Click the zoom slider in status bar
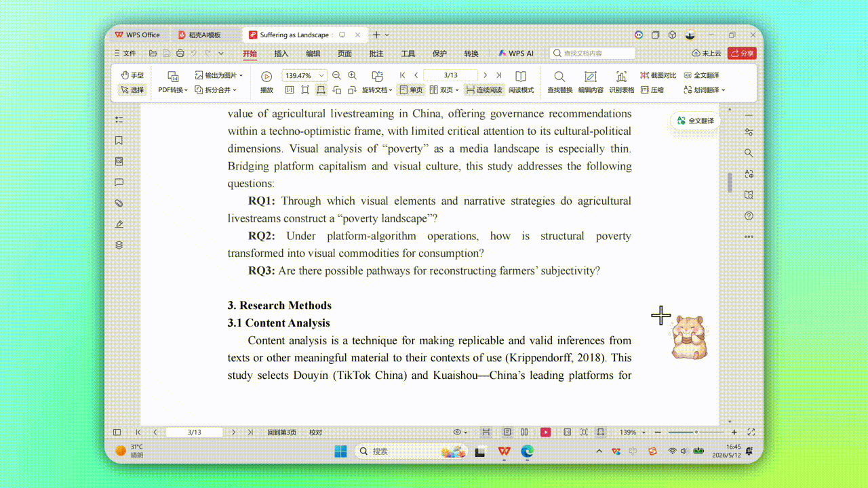Viewport: 868px width, 488px height. [696, 432]
